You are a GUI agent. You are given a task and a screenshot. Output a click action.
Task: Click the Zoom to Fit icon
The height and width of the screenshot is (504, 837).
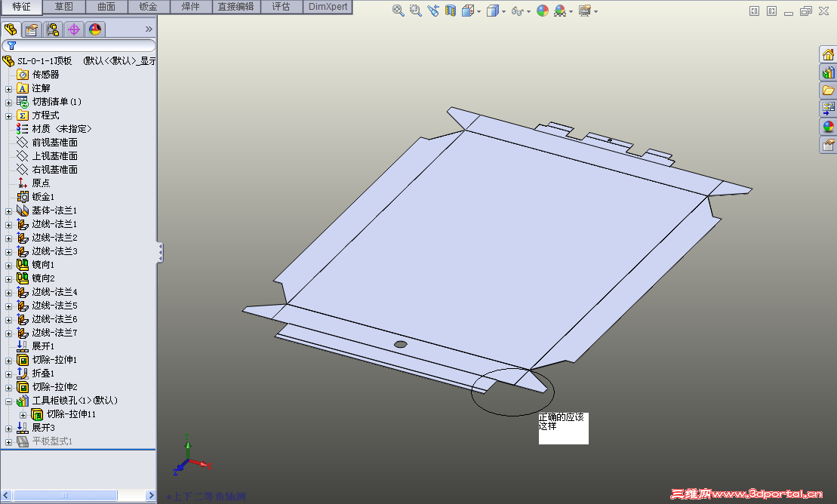pyautogui.click(x=398, y=11)
